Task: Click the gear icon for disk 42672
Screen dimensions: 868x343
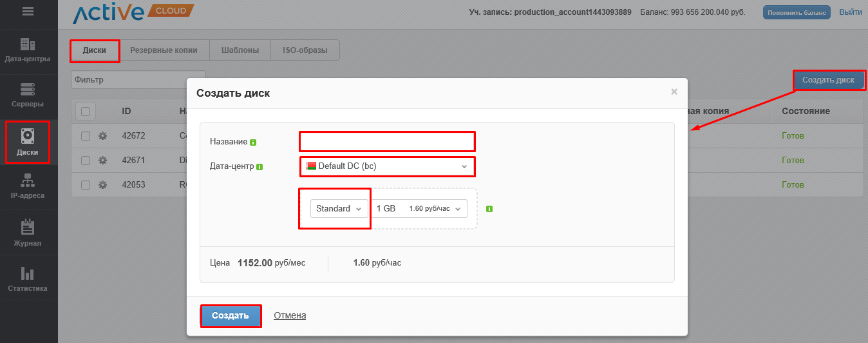Action: coord(102,136)
